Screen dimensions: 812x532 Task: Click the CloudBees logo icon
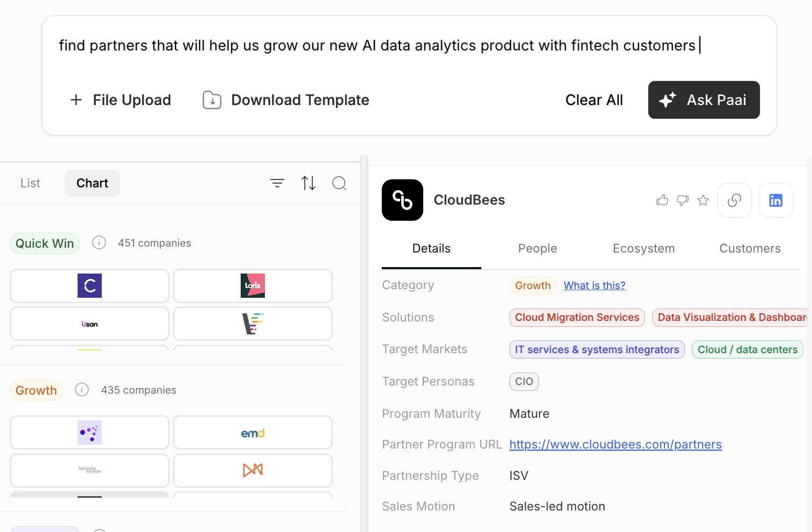click(402, 200)
